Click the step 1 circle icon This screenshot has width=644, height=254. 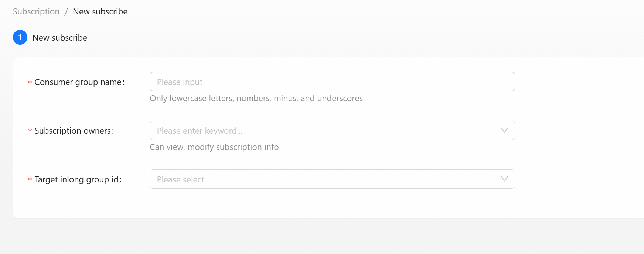pos(20,37)
